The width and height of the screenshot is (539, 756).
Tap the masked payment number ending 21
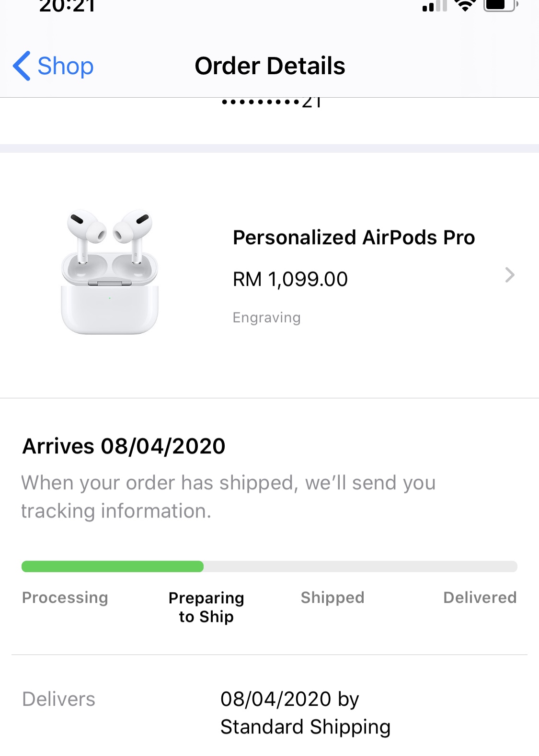[x=272, y=102]
